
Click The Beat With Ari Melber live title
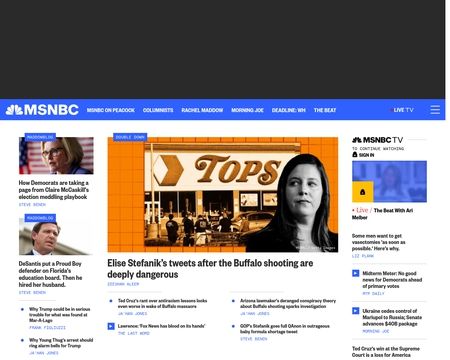382,214
